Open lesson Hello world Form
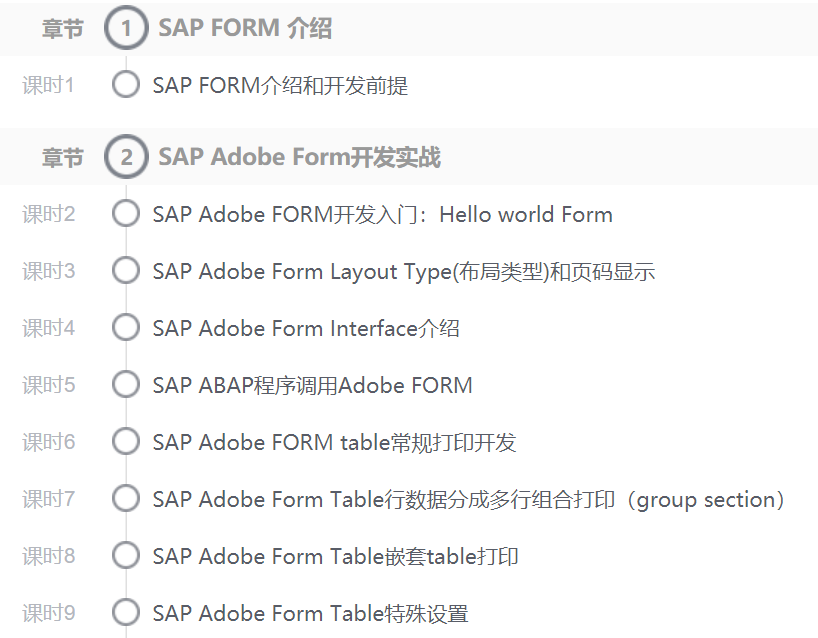Viewport: 818px width, 638px height. 380,213
